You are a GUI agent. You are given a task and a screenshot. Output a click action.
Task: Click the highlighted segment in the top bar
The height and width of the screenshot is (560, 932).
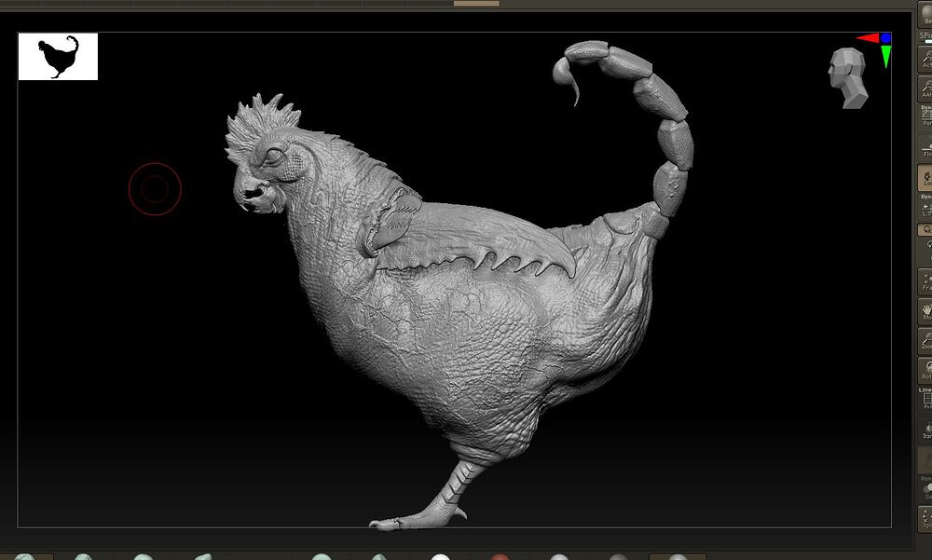476,3
